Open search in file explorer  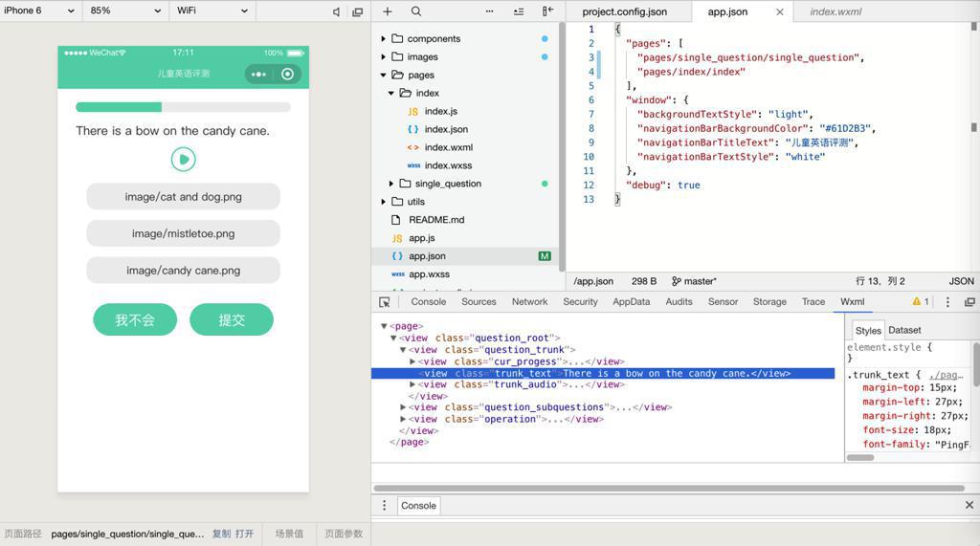click(x=416, y=11)
